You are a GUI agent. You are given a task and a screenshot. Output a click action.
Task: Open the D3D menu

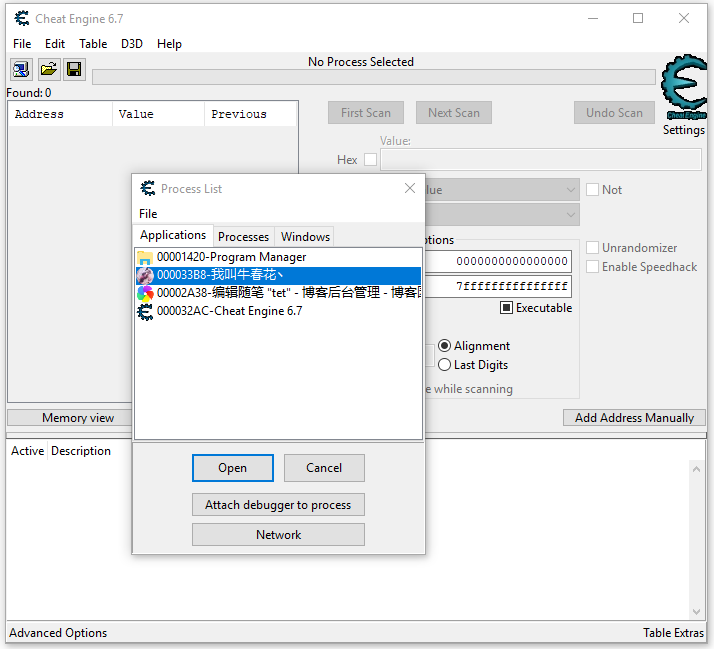[132, 44]
